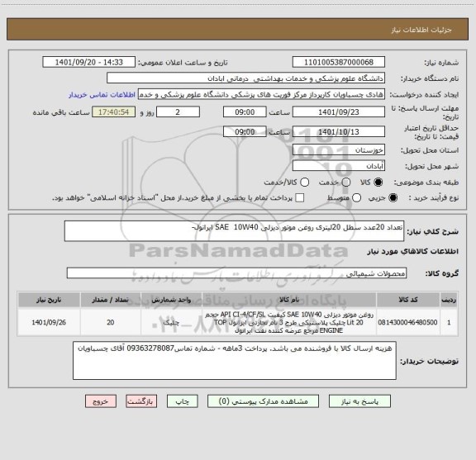Click مشاهده مدارک پیوستی (0) button
The image size is (476, 460).
coord(263,401)
